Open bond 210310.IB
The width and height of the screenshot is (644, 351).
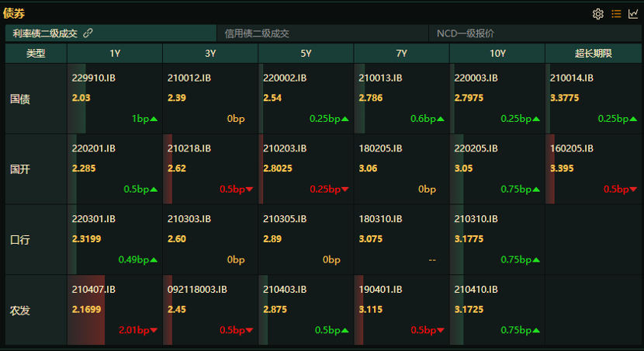[476, 219]
